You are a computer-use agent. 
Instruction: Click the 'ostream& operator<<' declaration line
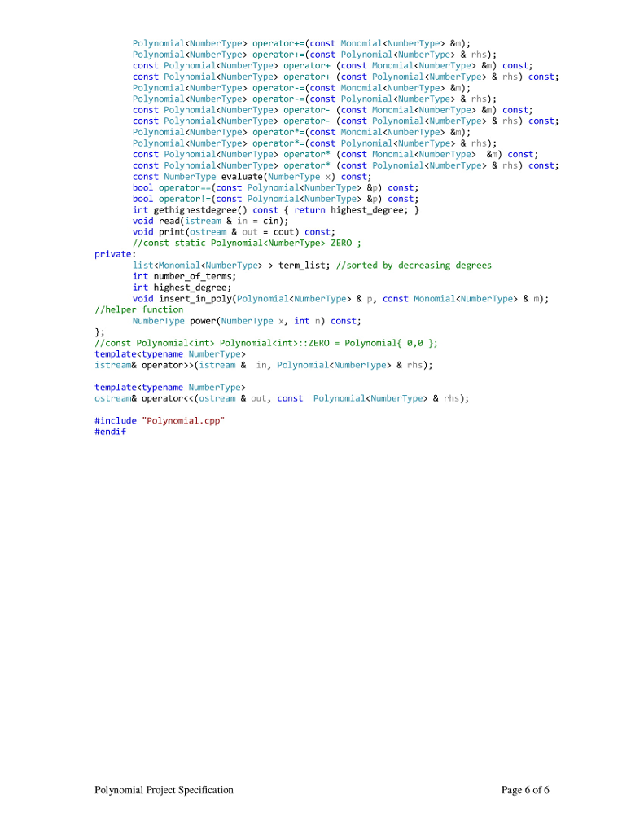(282, 398)
